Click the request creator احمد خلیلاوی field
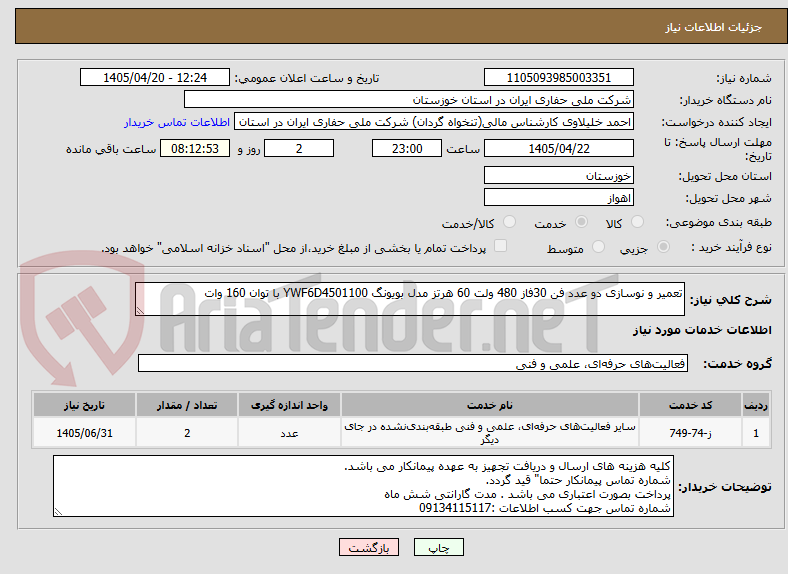The height and width of the screenshot is (574, 788). [x=434, y=122]
